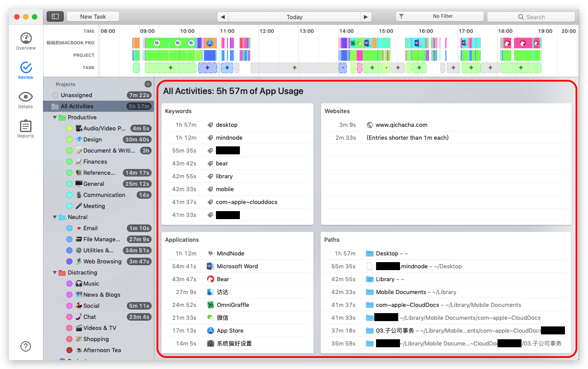588x369 pixels.
Task: Go to previous day arrow
Action: pos(223,17)
